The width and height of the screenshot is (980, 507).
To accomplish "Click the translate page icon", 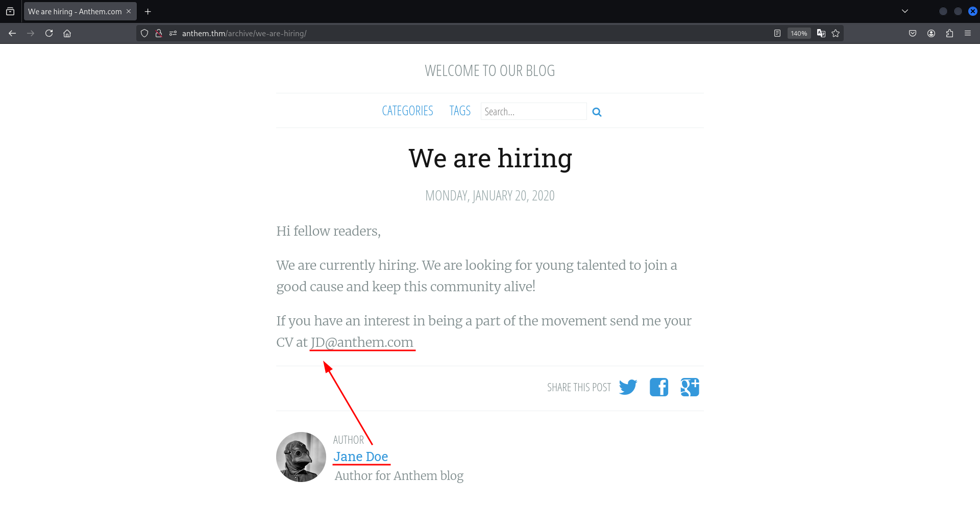I will 821,33.
